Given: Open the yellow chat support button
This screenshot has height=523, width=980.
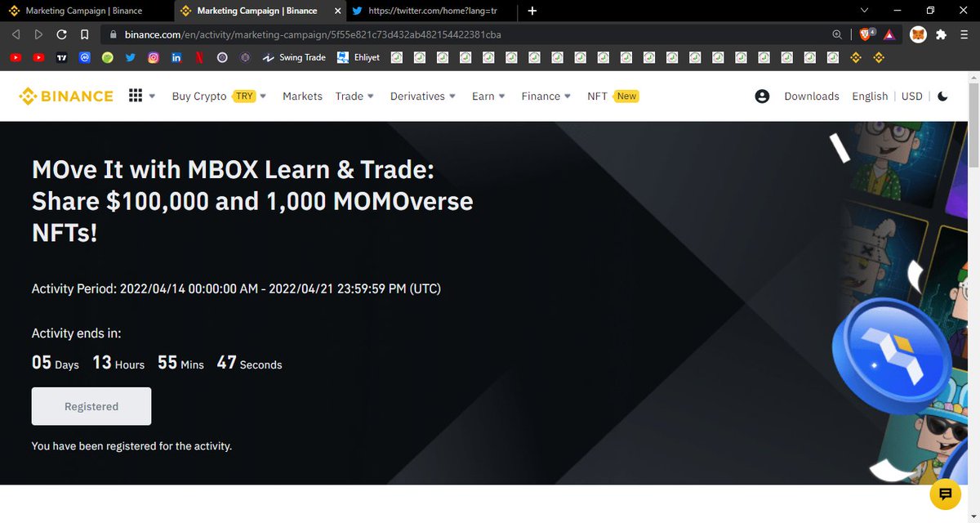Looking at the screenshot, I should (945, 494).
